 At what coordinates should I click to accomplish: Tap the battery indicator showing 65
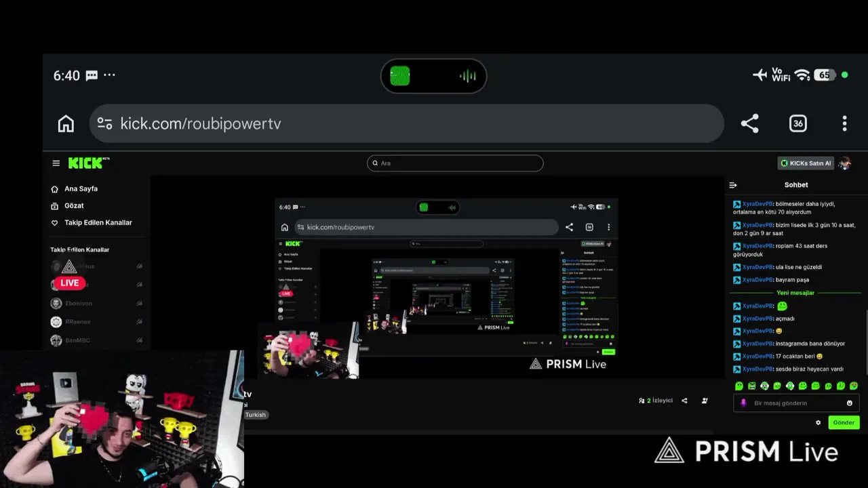tap(824, 75)
